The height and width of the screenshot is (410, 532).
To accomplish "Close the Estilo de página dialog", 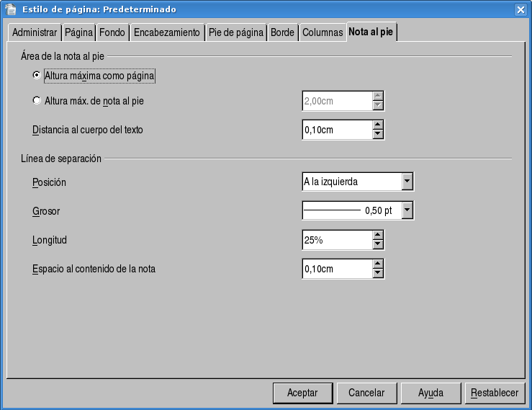I will 520,9.
